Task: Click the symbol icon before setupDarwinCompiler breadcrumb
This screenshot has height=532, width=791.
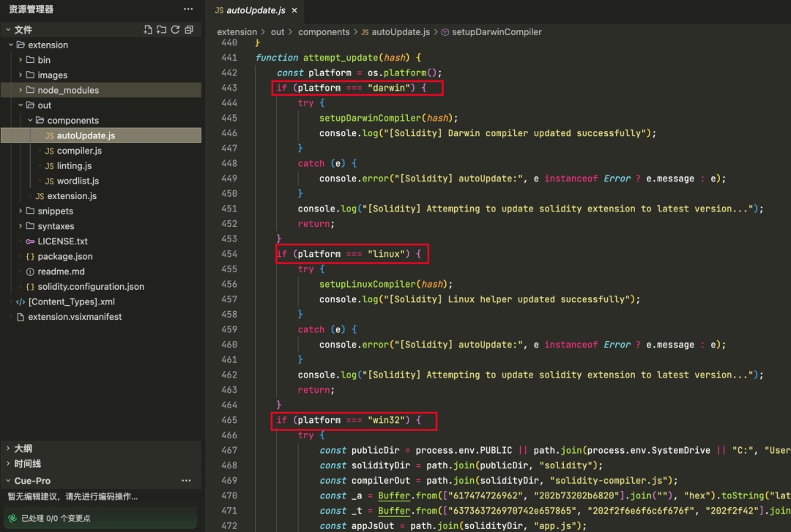Action: click(x=445, y=32)
